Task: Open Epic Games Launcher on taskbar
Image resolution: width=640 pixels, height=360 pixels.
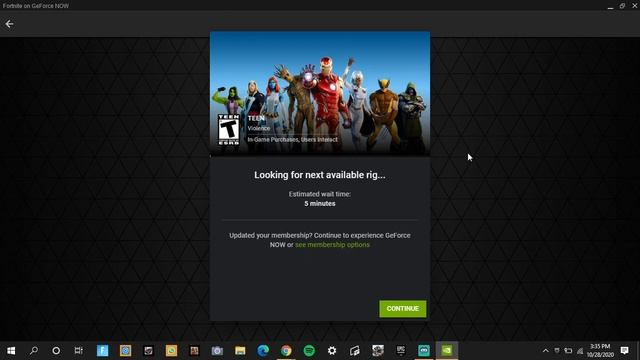Action: [x=401, y=350]
